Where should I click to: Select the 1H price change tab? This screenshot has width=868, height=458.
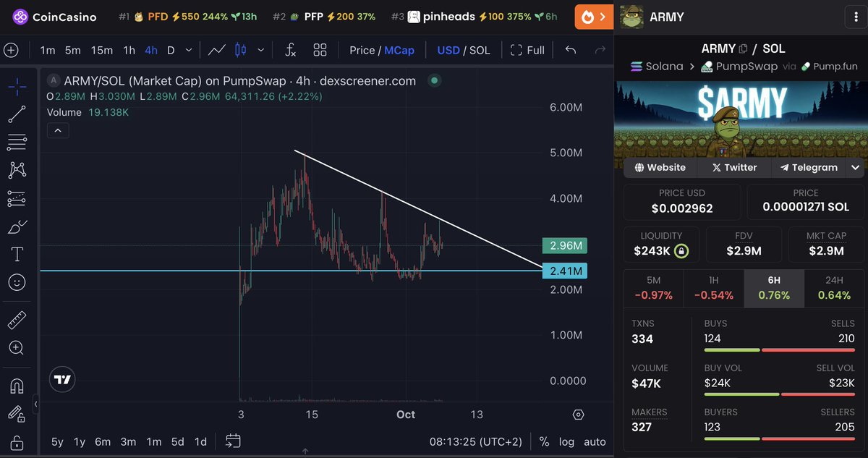[x=713, y=288]
